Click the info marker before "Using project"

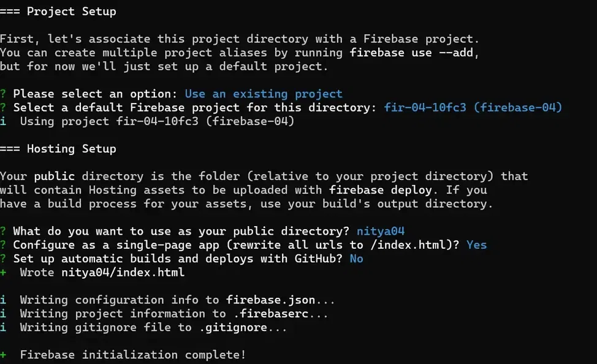3,121
